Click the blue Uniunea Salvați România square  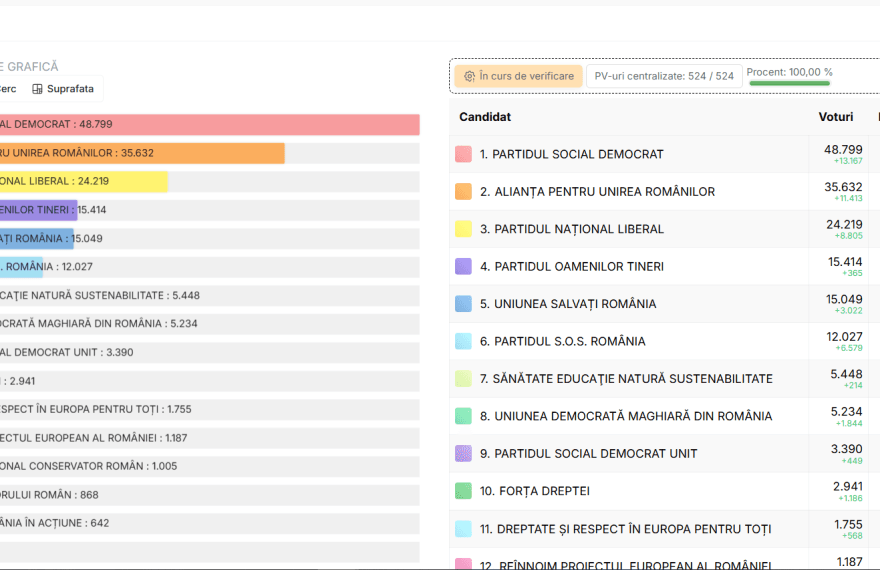(463, 304)
